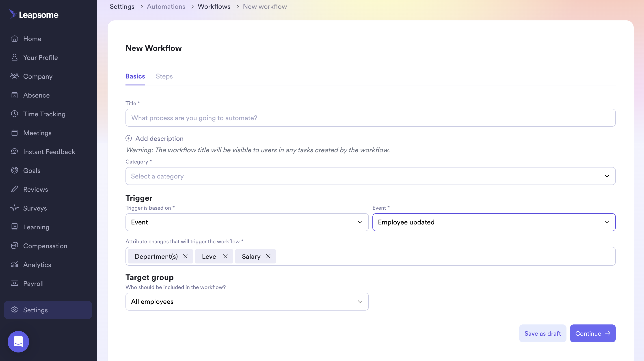This screenshot has height=361, width=644.
Task: Click the Department(s) tag label
Action: (156, 257)
